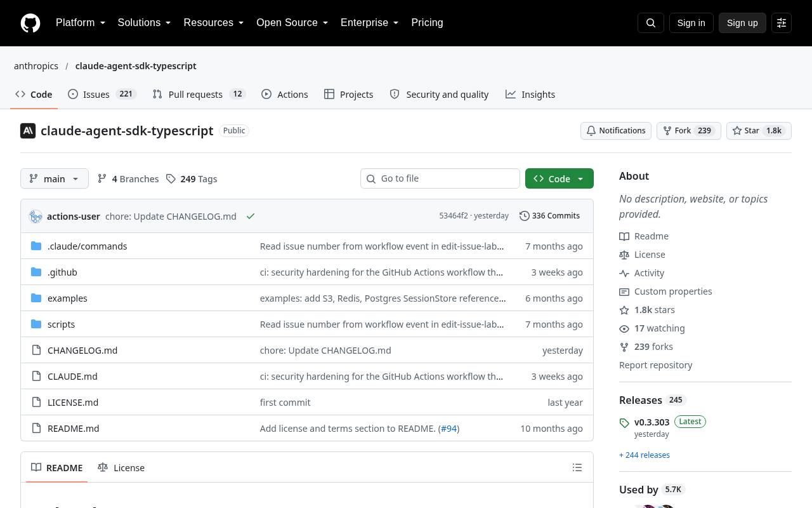Viewport: 812px width, 508px height.
Task: Open the v0.3.303 release link
Action: [x=652, y=422]
